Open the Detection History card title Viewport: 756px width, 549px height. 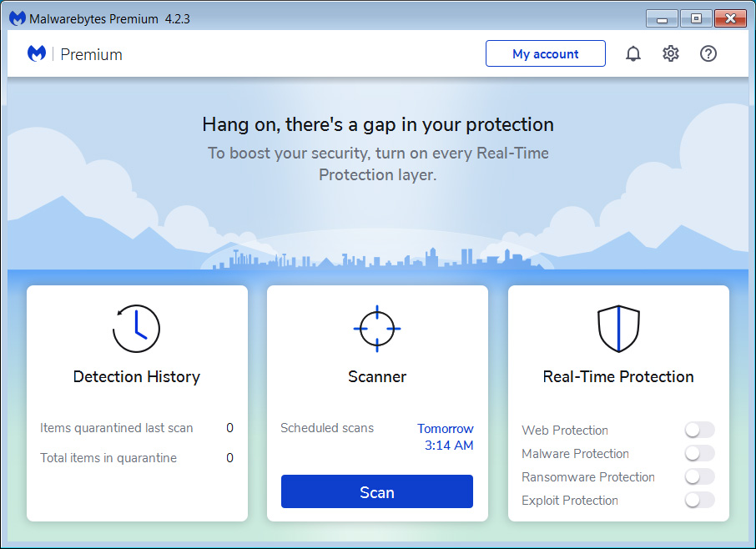(x=137, y=376)
